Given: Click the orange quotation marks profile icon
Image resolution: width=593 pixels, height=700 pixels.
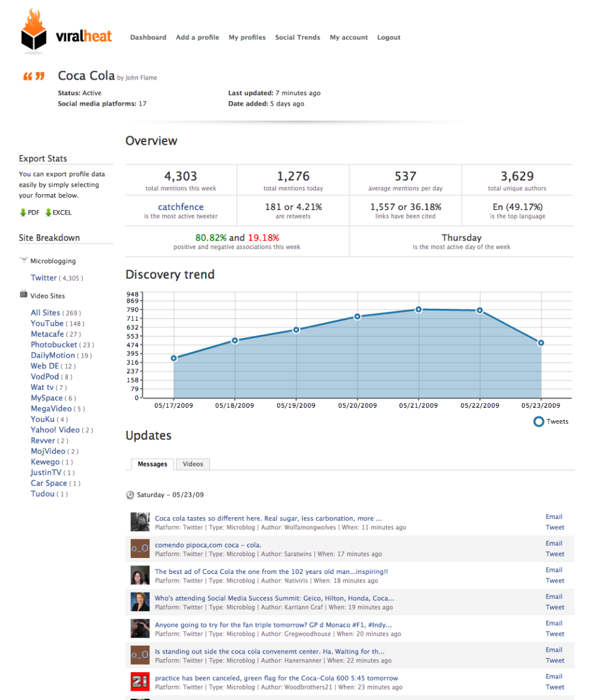Looking at the screenshot, I should coord(34,77).
